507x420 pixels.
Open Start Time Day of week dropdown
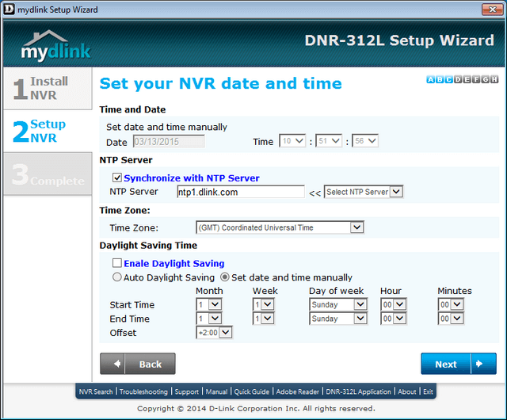coord(338,304)
